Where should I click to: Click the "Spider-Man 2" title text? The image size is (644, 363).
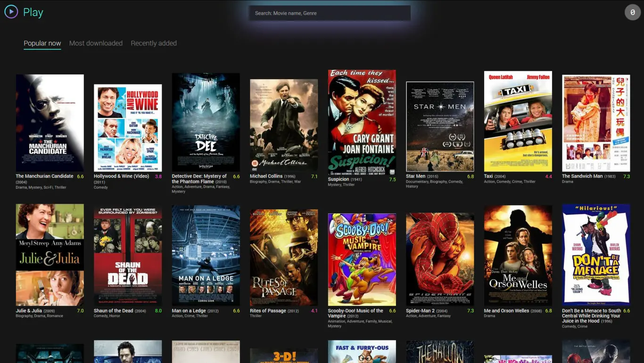pyautogui.click(x=421, y=311)
